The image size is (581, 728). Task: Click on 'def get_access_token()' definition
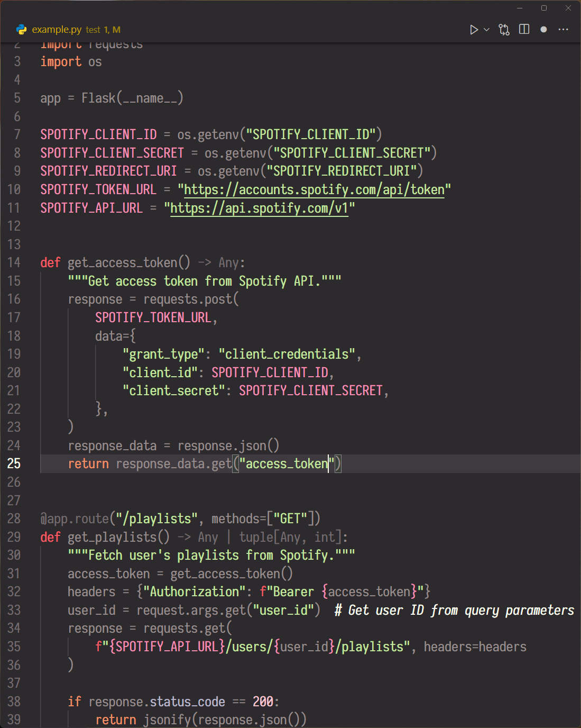(115, 262)
